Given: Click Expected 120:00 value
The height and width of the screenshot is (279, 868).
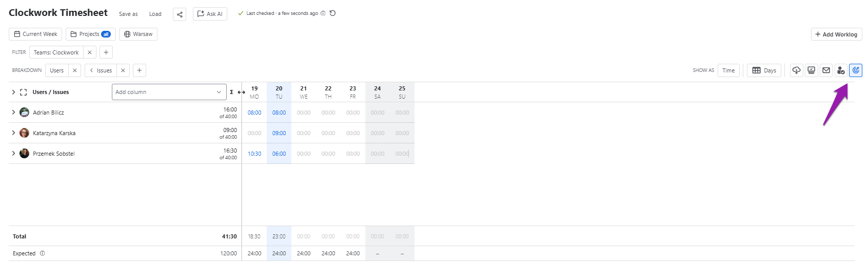Looking at the screenshot, I should 229,253.
